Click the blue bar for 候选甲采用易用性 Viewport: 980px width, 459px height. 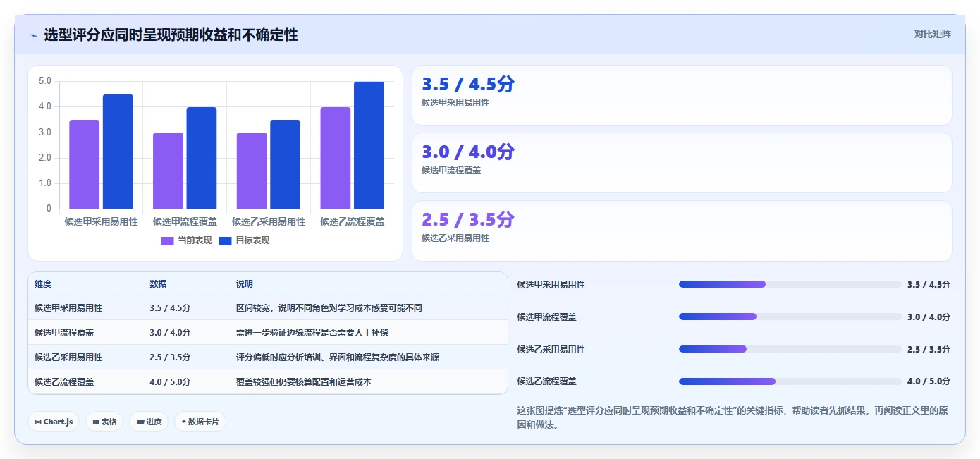118,152
